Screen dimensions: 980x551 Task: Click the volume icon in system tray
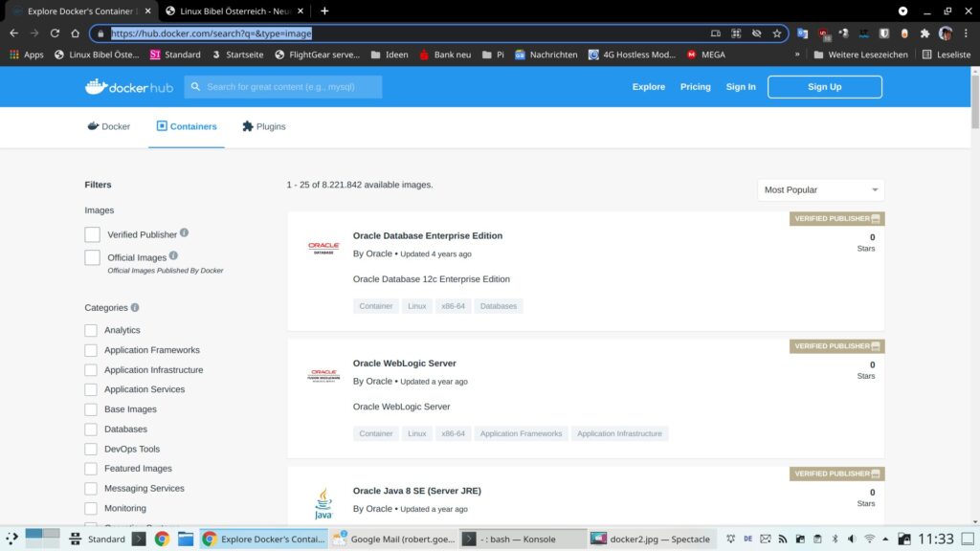click(852, 539)
